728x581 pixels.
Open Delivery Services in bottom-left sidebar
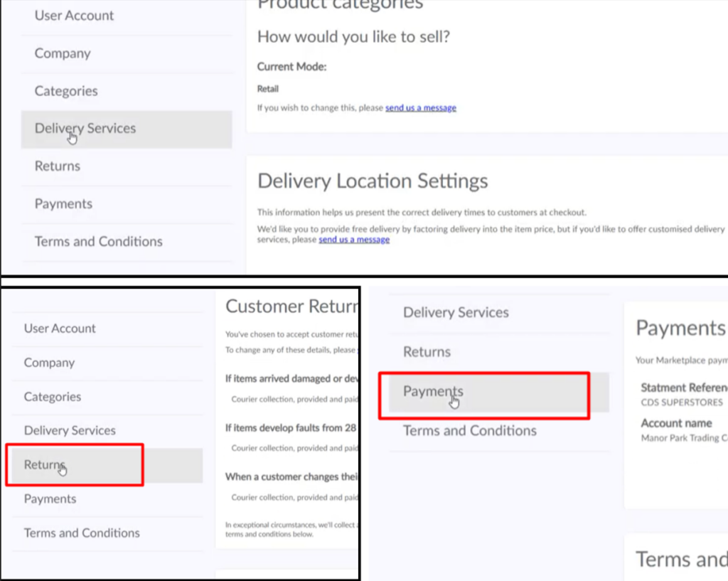107,430
